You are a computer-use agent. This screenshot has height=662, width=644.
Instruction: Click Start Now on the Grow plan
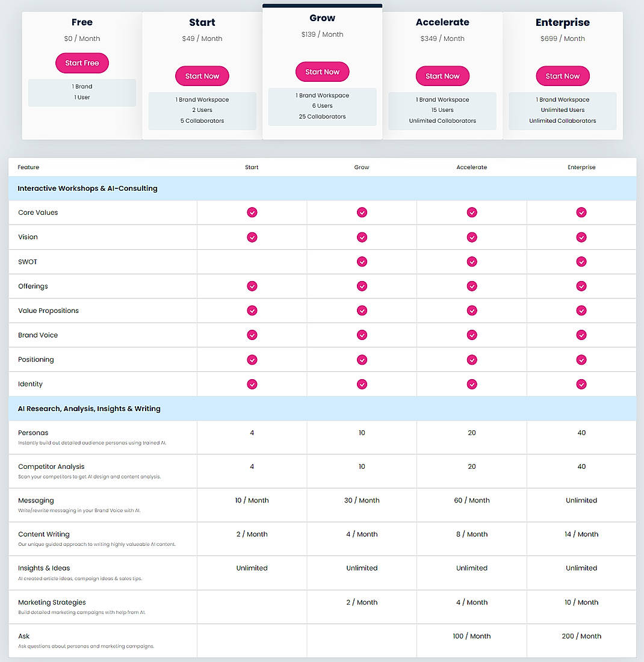tap(322, 71)
